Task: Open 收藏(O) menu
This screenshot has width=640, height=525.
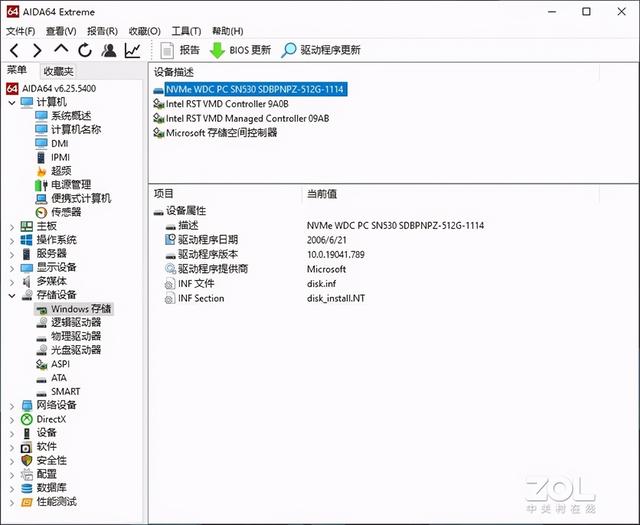Action: (144, 31)
